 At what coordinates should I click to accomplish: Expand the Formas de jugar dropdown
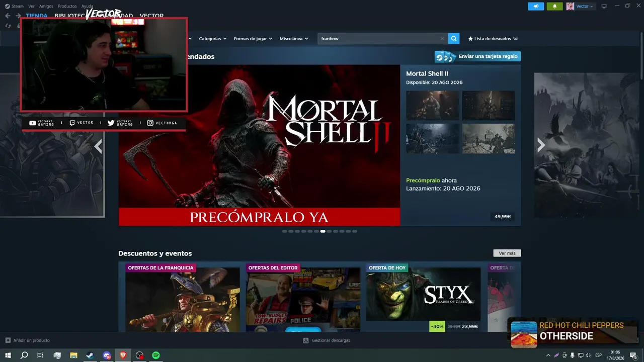coord(253,39)
